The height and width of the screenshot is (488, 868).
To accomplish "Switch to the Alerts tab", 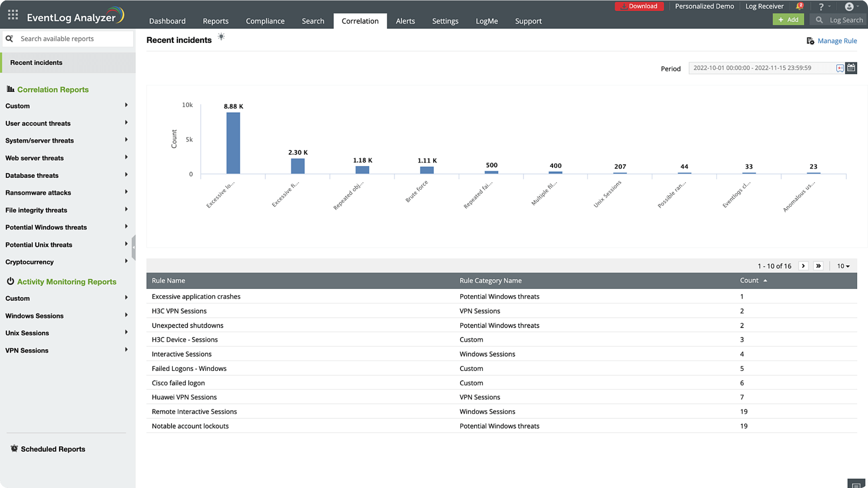I will [x=405, y=21].
